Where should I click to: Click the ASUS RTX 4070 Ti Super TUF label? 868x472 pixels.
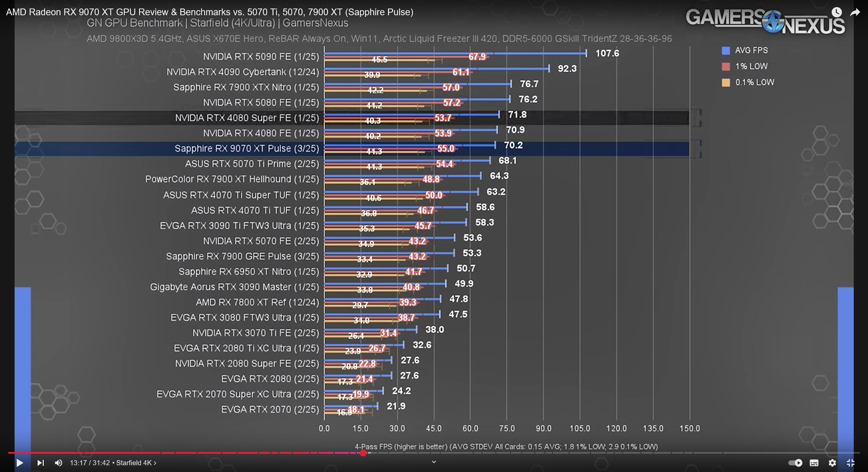point(241,195)
